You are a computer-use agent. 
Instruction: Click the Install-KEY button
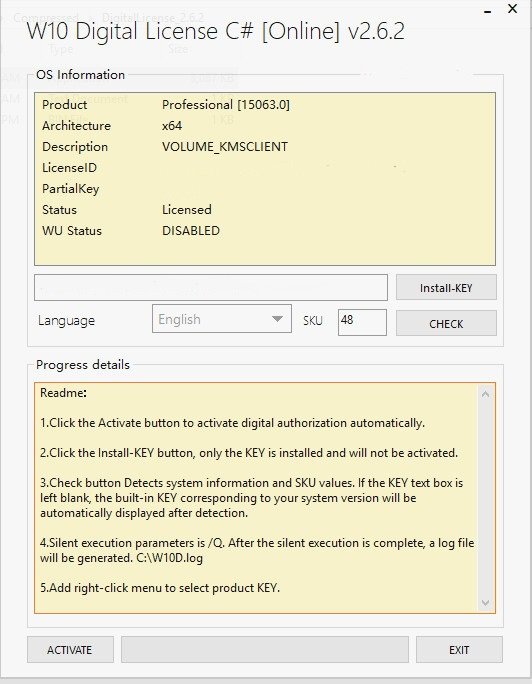tap(446, 287)
